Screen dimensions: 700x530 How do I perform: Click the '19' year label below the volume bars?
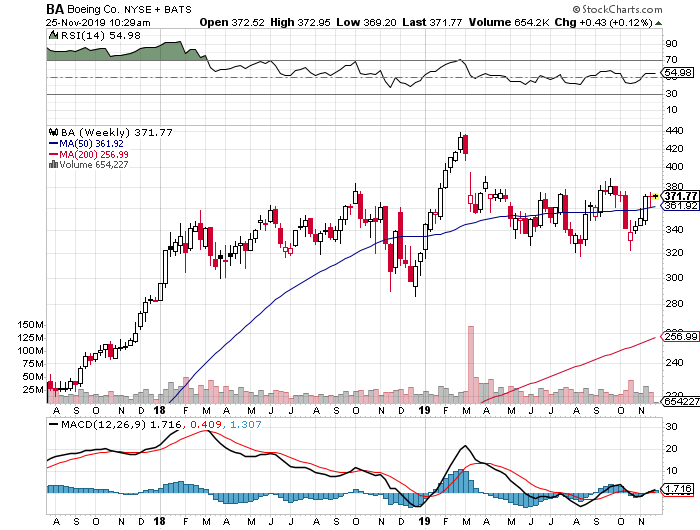(x=425, y=410)
